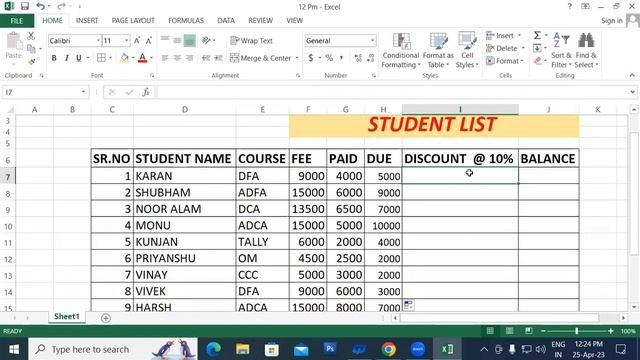Click Merge & Center button

click(x=261, y=58)
